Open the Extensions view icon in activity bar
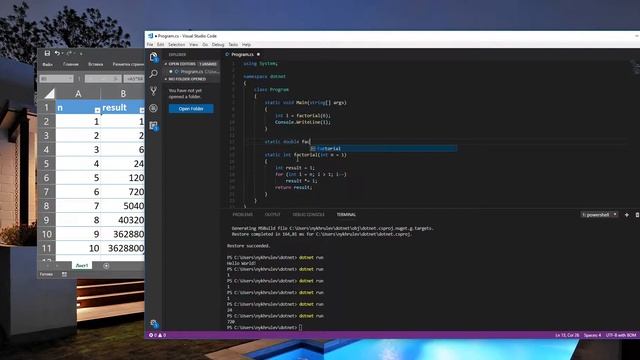This screenshot has height=360, width=640. (x=153, y=126)
